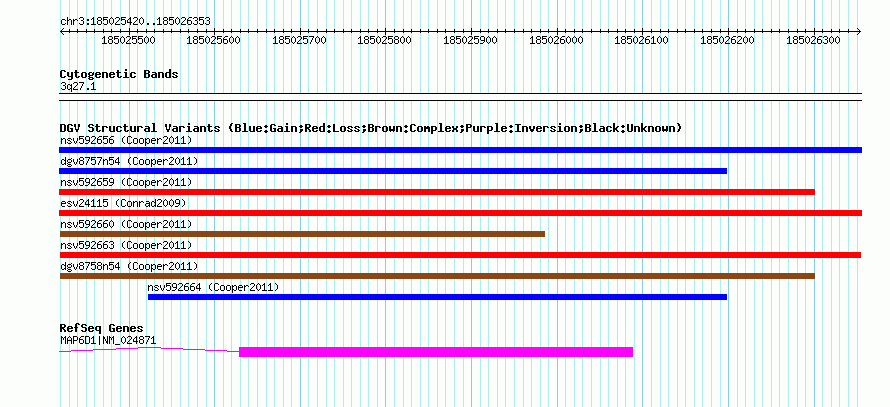
Task: Select the nsv592664 blue gain bar
Action: pos(437,297)
